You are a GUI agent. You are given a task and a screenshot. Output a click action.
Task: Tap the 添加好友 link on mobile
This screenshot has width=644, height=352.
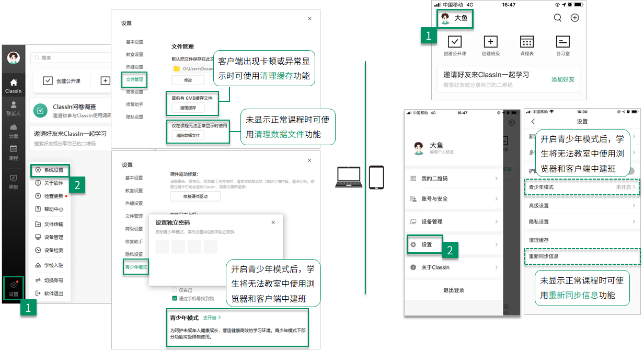(563, 79)
